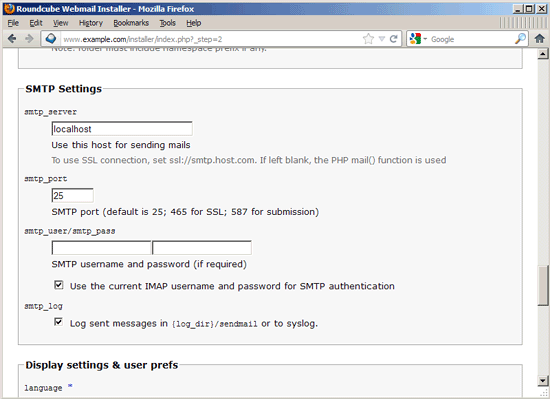The height and width of the screenshot is (399, 550).
Task: Go back using the back arrow
Action: (12, 39)
